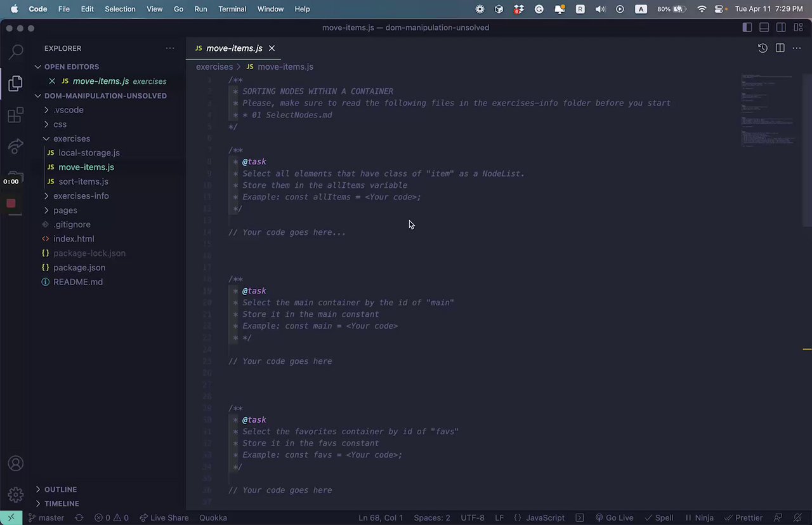Collapse the exercises folder
Viewport: 812px width, 525px height.
tap(72, 138)
